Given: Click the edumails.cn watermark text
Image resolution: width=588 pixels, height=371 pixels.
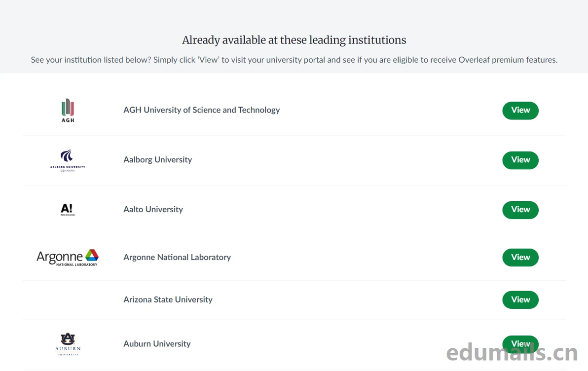Looking at the screenshot, I should pyautogui.click(x=512, y=353).
